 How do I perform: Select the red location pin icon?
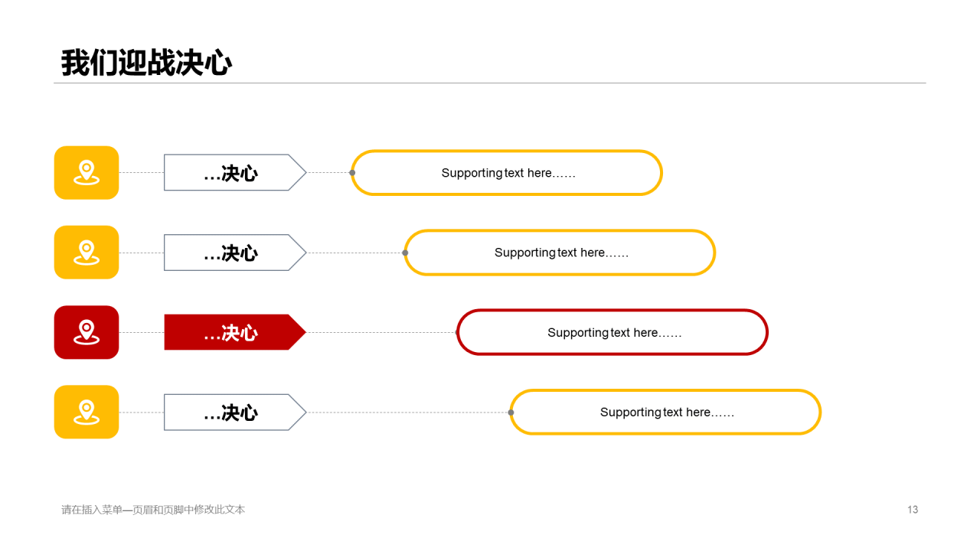click(x=87, y=332)
